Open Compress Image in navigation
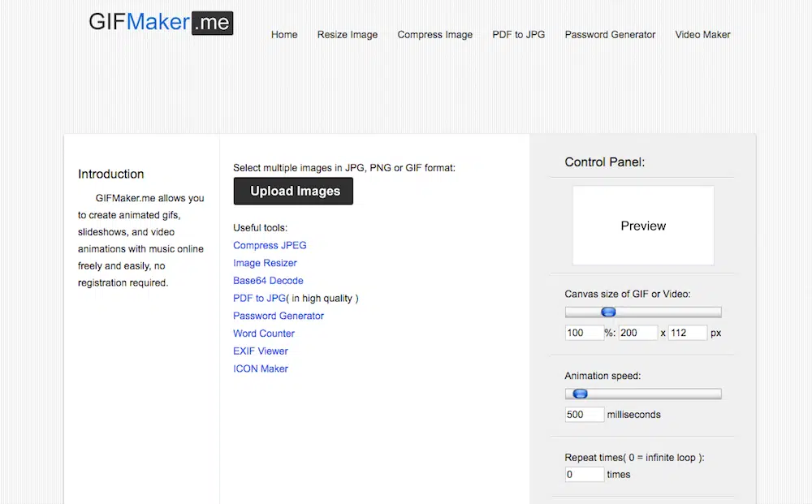The image size is (812, 504). point(434,35)
